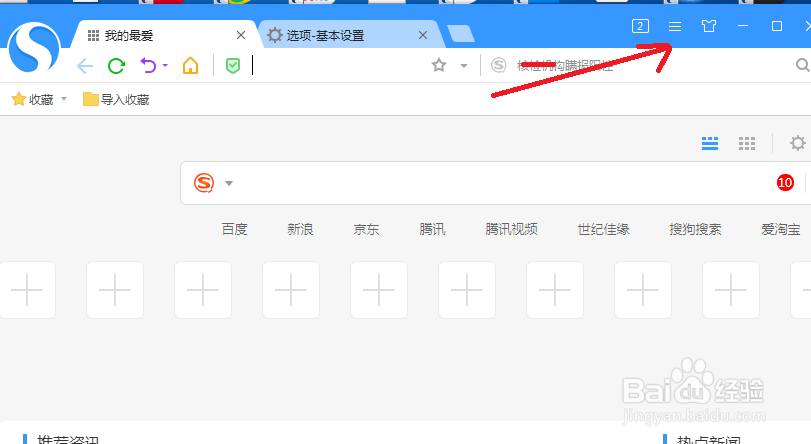Click the Sogou logo in search box
The height and width of the screenshot is (444, 811).
tap(204, 183)
